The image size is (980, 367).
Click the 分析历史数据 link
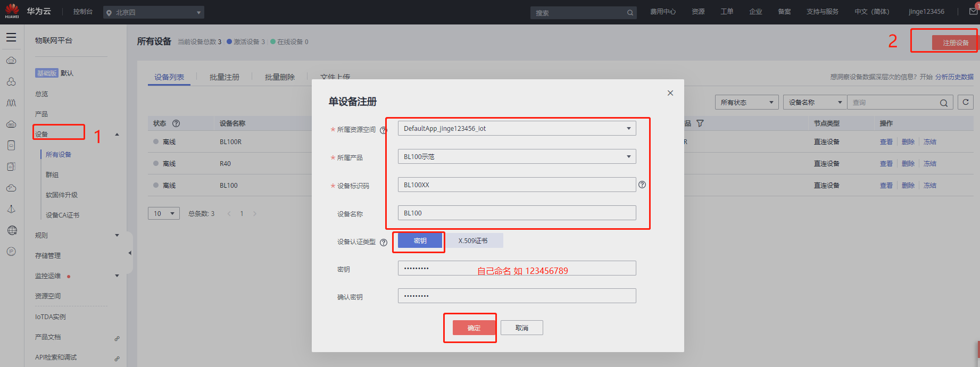tap(954, 77)
